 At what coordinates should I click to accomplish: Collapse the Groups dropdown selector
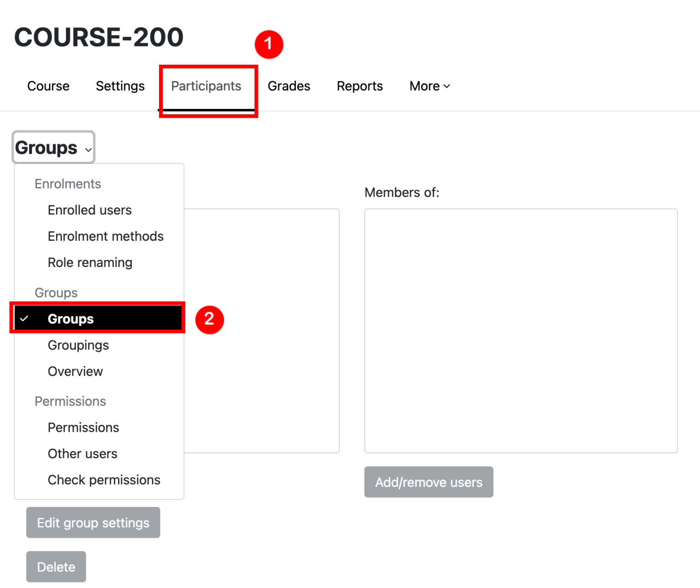coord(53,148)
